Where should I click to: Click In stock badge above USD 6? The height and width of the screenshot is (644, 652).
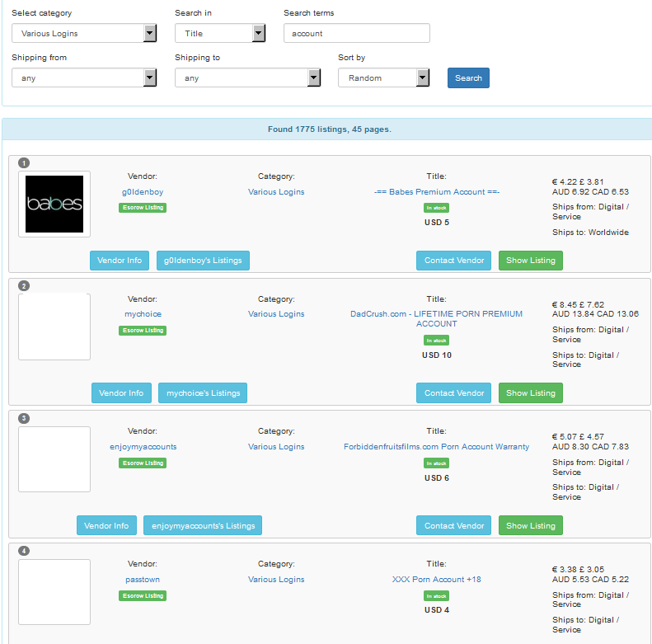click(x=437, y=463)
